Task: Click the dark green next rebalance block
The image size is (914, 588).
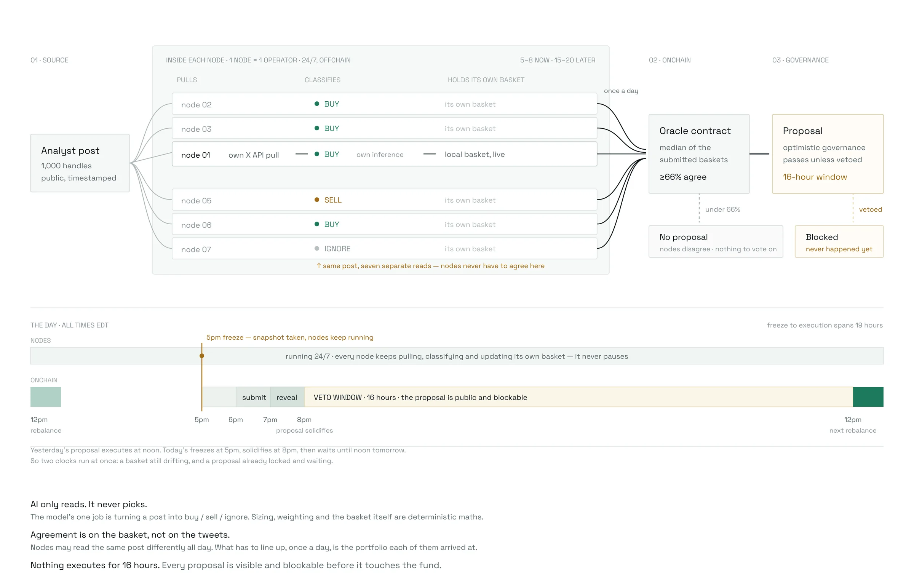Action: [868, 397]
